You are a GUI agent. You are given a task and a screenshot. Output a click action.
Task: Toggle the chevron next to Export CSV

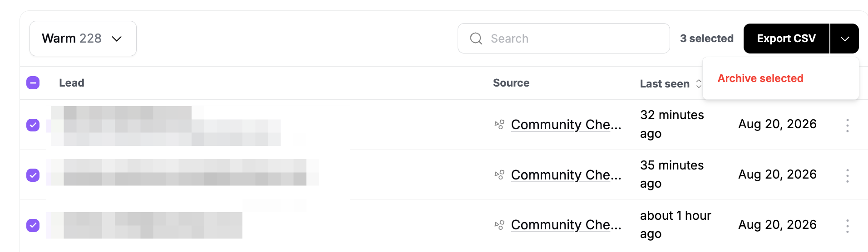(844, 39)
